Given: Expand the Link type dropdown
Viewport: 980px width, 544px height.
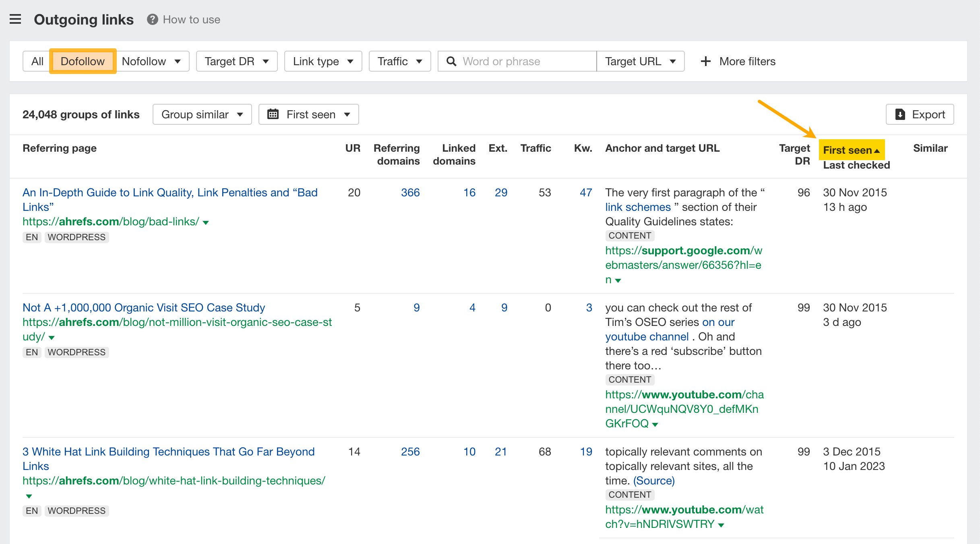Looking at the screenshot, I should [323, 61].
